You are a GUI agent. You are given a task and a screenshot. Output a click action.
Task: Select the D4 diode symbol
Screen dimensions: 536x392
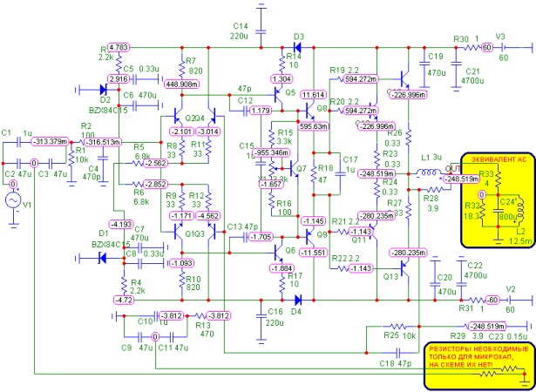(x=298, y=300)
